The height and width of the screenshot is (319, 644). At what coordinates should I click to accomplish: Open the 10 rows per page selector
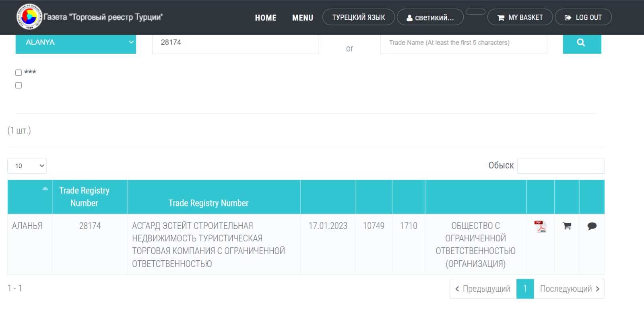[27, 166]
